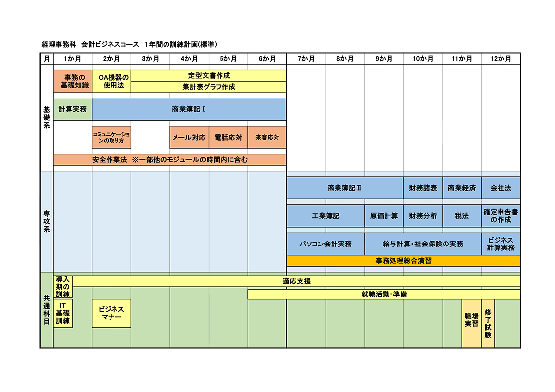
Task: Click the 事務処理総合演習 orange bar
Action: point(403,261)
